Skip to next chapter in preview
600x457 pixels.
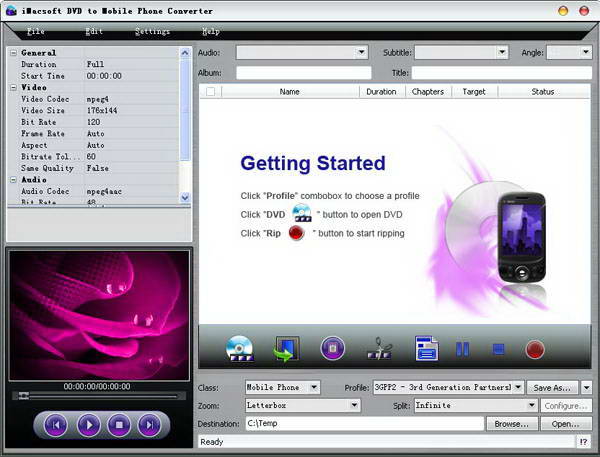tap(149, 425)
